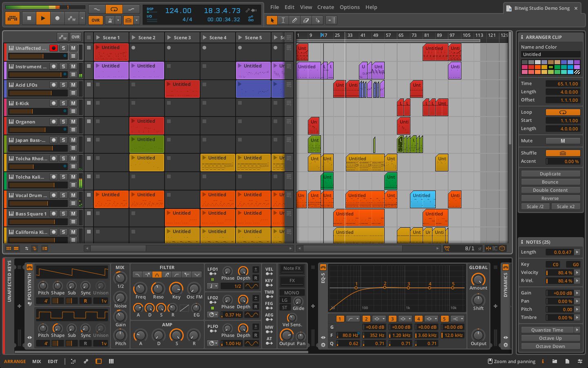Toggle the metronome icon
This screenshot has height=368, width=588.
[x=111, y=20]
